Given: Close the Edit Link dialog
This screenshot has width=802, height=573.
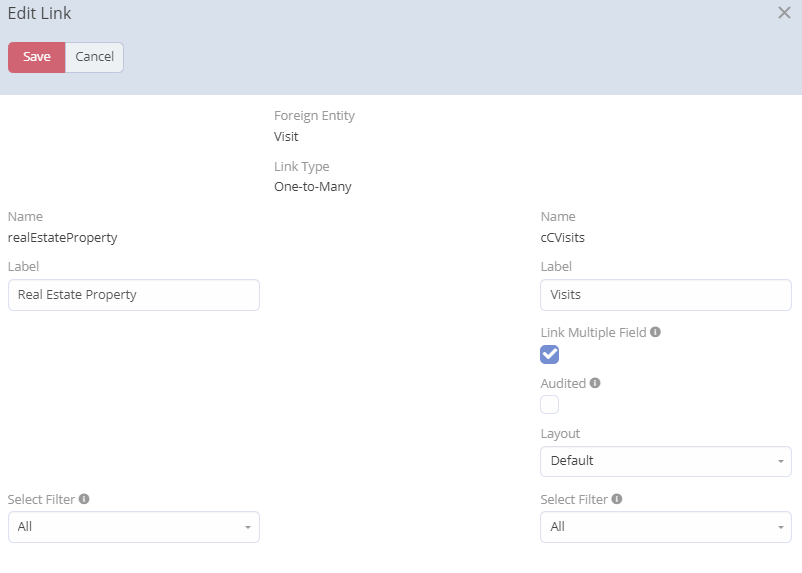Looking at the screenshot, I should click(784, 13).
